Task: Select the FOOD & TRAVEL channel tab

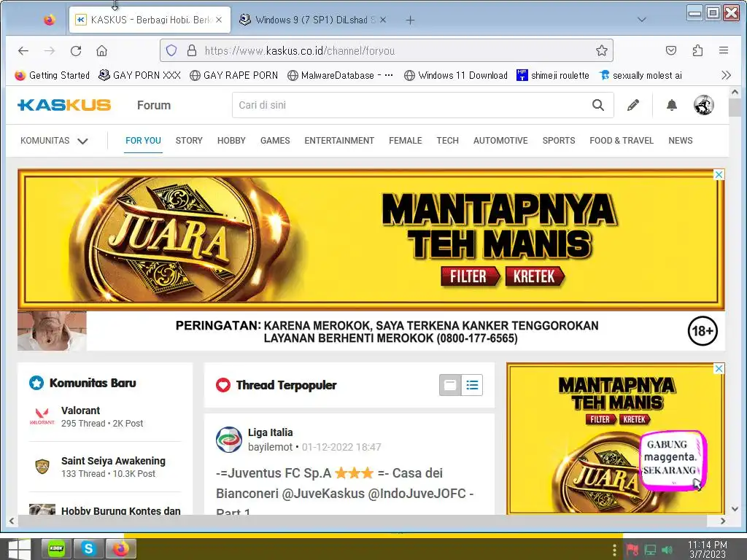Action: coord(622,141)
